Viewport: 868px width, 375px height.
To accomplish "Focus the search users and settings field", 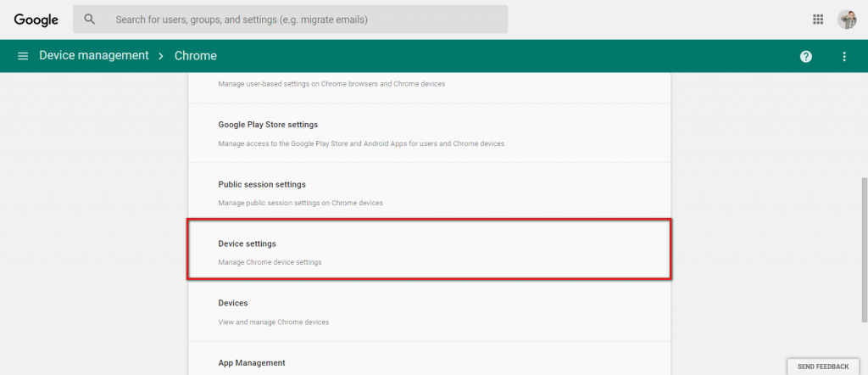I will 290,20.
